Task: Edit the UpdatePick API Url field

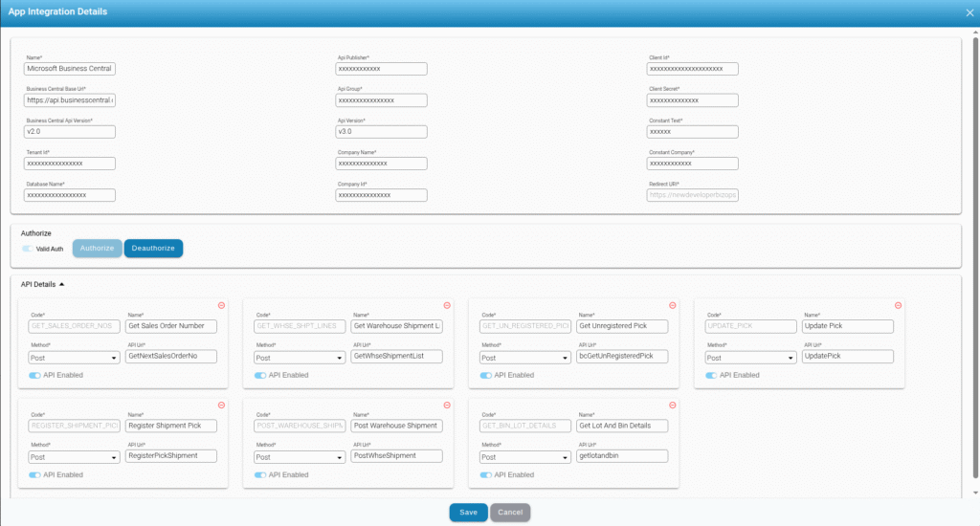Action: coord(848,356)
